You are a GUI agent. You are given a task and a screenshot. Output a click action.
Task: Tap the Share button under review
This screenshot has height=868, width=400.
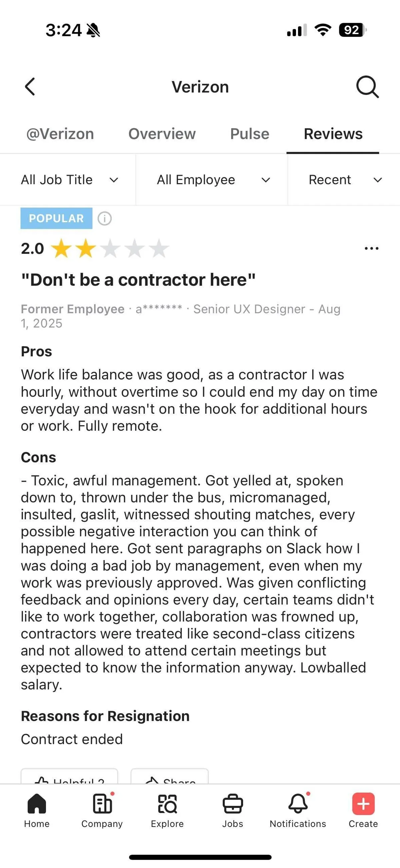tap(170, 778)
